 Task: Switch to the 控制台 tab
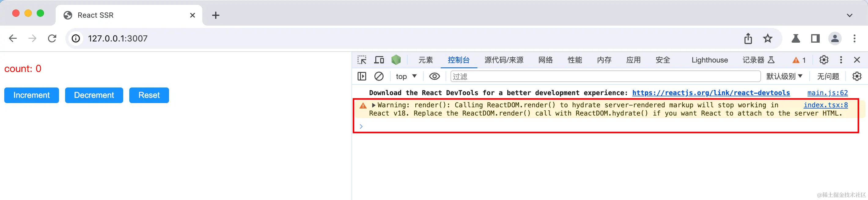[458, 60]
